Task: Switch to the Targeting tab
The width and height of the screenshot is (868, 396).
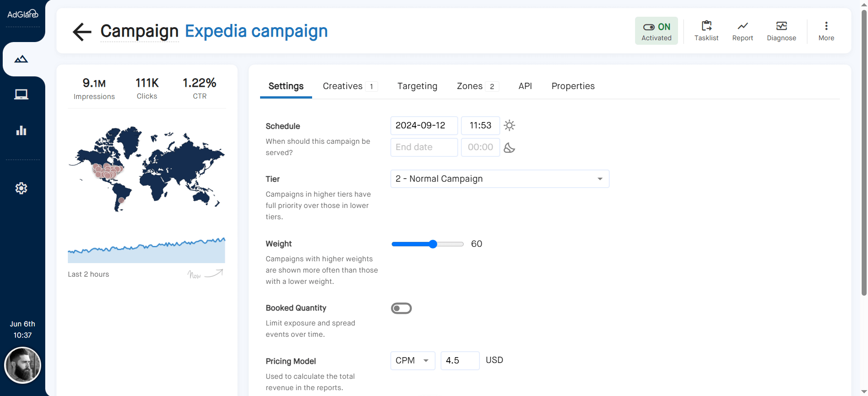Action: point(417,86)
